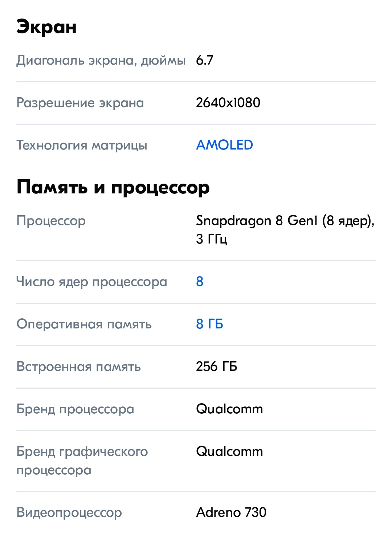
Task: Select the Число ядер процессора label
Action: tap(91, 282)
